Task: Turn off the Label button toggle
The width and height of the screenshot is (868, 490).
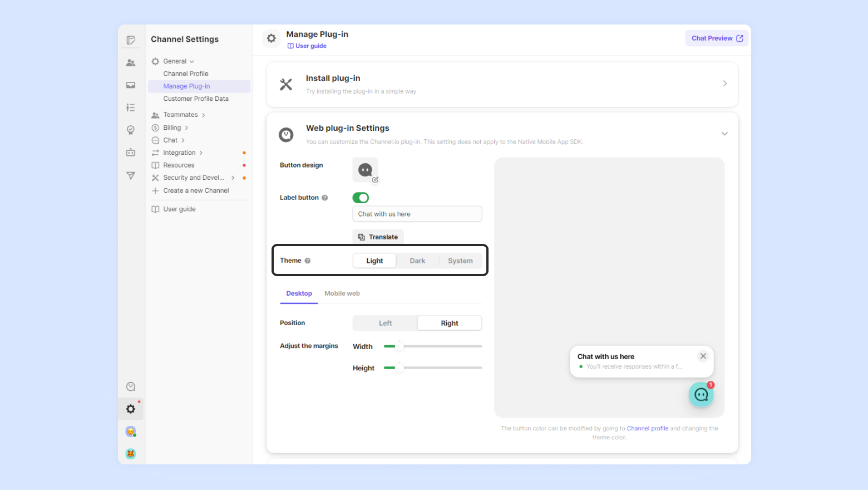Action: [x=361, y=198]
